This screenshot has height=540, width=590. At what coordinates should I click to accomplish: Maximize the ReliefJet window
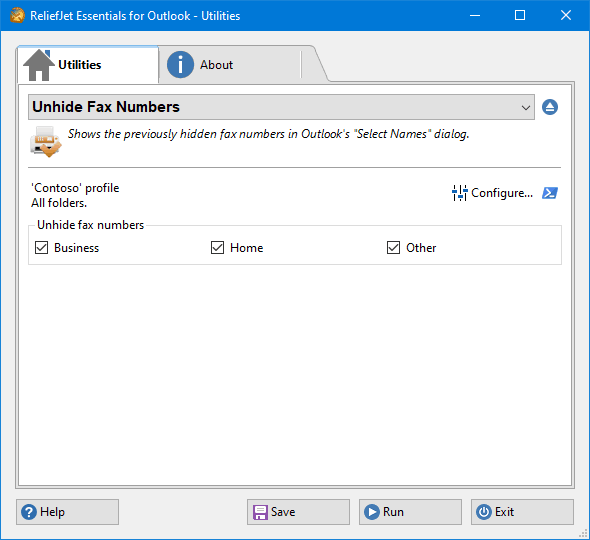[x=520, y=15]
